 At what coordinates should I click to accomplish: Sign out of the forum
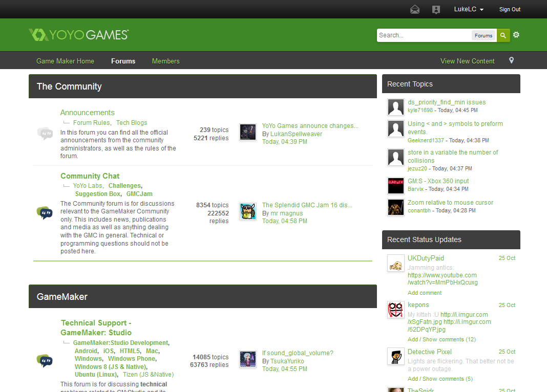[509, 9]
